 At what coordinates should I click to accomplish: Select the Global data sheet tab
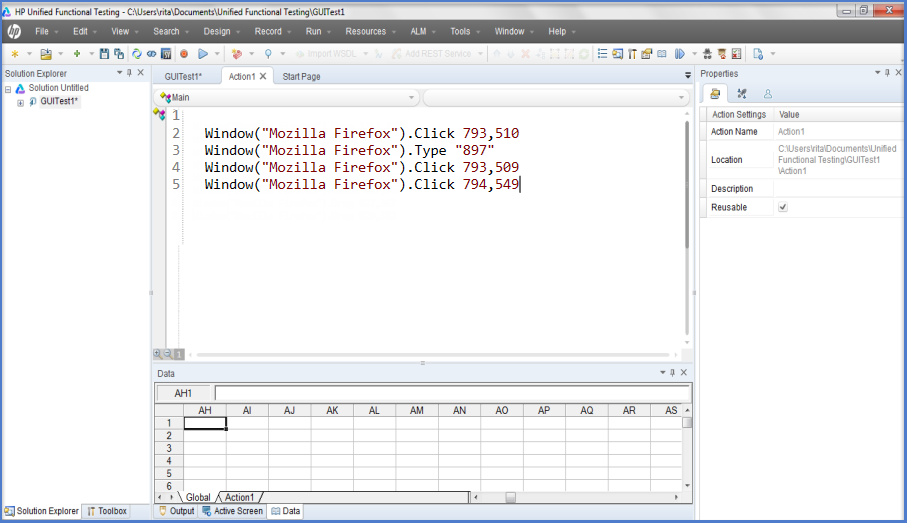198,498
